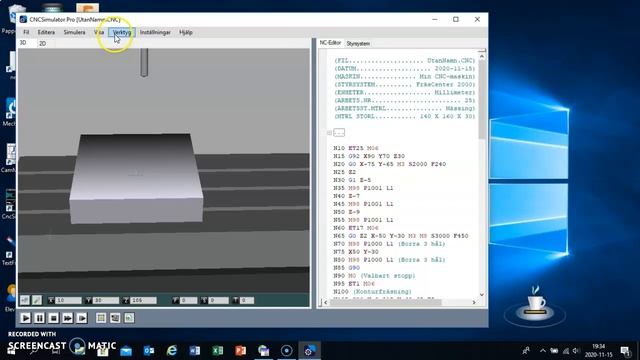This screenshot has height=360, width=640.
Task: Select the Styrsystem tab
Action: (x=358, y=43)
